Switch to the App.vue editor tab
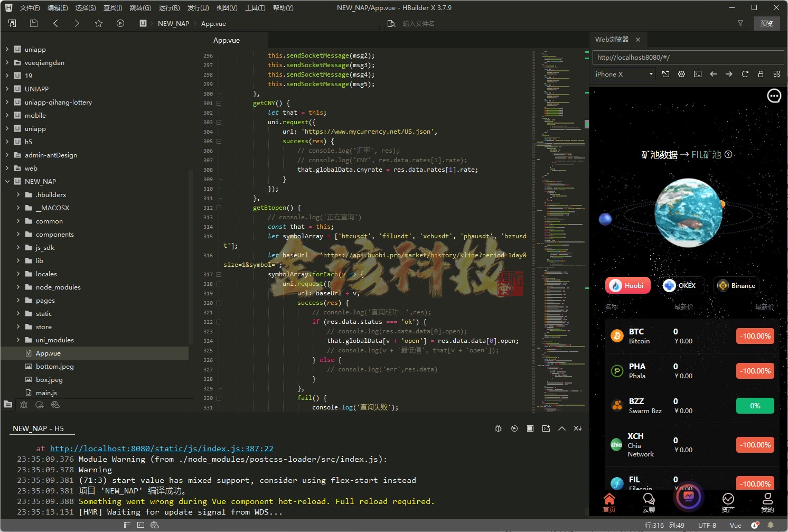 [x=227, y=41]
